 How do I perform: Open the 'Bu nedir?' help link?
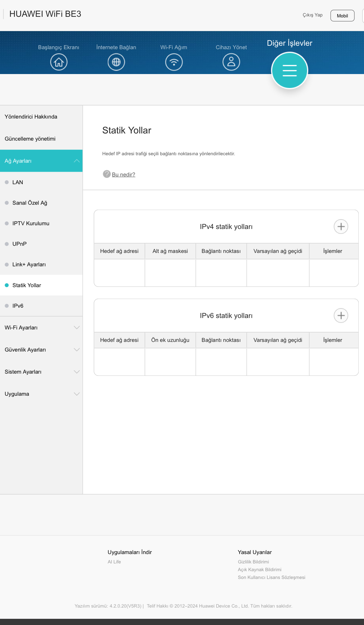pyautogui.click(x=124, y=175)
